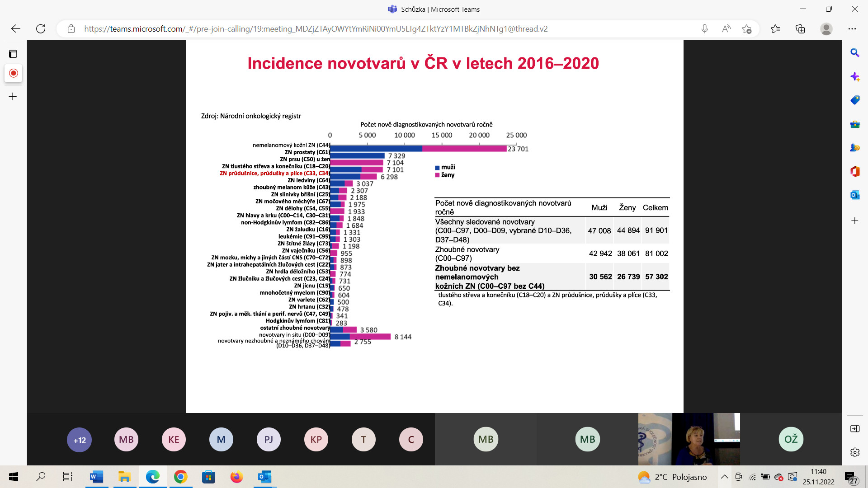This screenshot has width=868, height=488.
Task: Select participant avatar PJ
Action: (269, 439)
